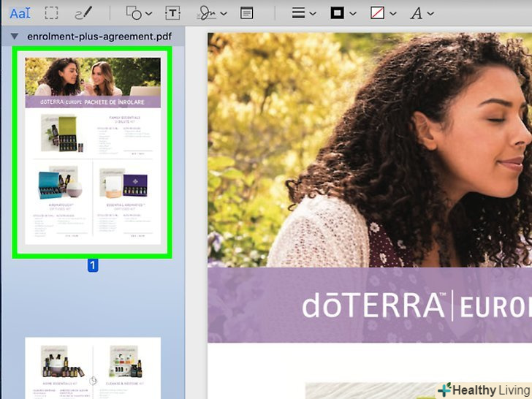Click the enrolment-plus-agreement.pdf file name
The height and width of the screenshot is (399, 532).
pyautogui.click(x=94, y=36)
